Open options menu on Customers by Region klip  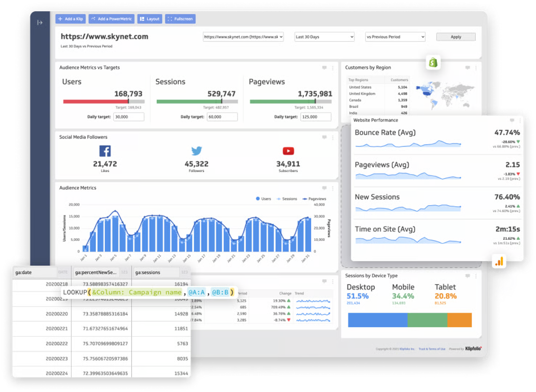point(476,68)
